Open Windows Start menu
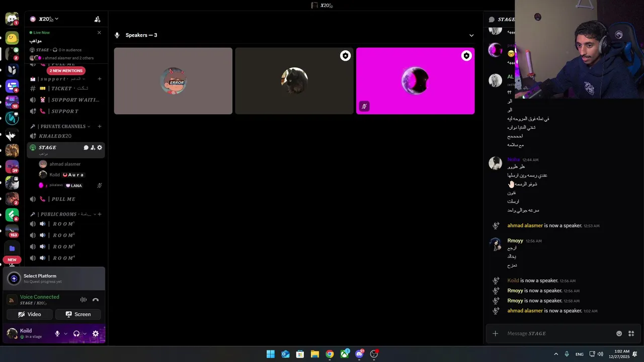Image resolution: width=644 pixels, height=362 pixels. [x=271, y=354]
